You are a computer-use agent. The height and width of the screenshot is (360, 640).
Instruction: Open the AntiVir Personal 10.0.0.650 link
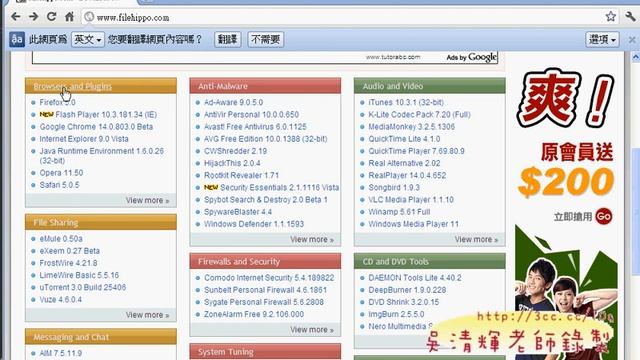251,115
